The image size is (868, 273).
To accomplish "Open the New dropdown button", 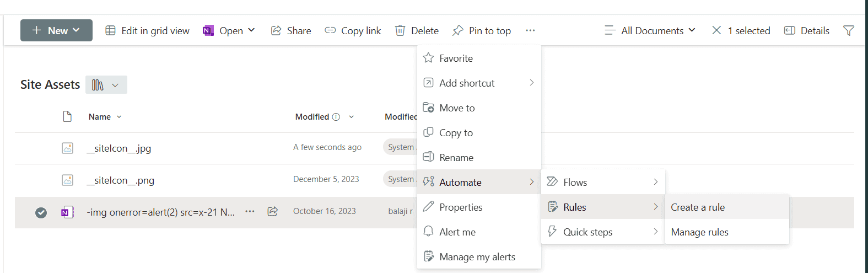I will click(x=56, y=30).
